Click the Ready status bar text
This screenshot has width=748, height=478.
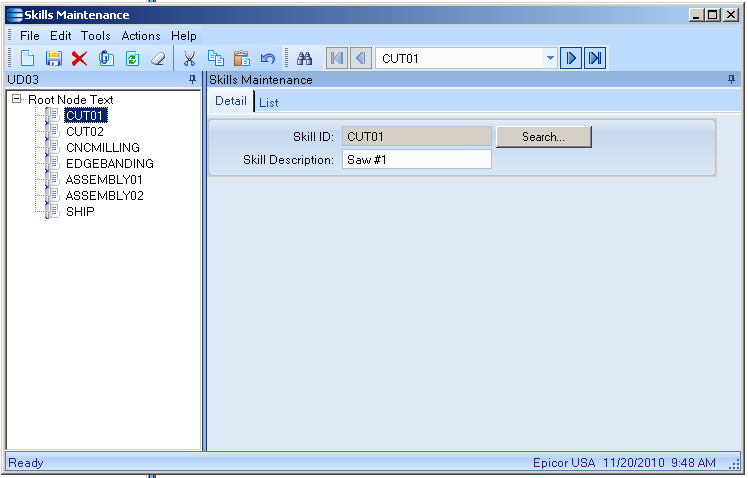coord(26,463)
